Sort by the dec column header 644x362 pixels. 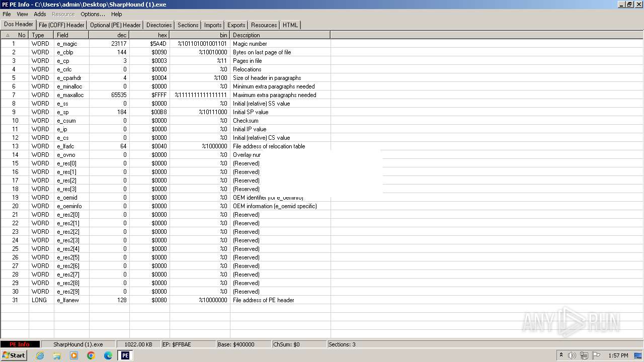tap(109, 35)
